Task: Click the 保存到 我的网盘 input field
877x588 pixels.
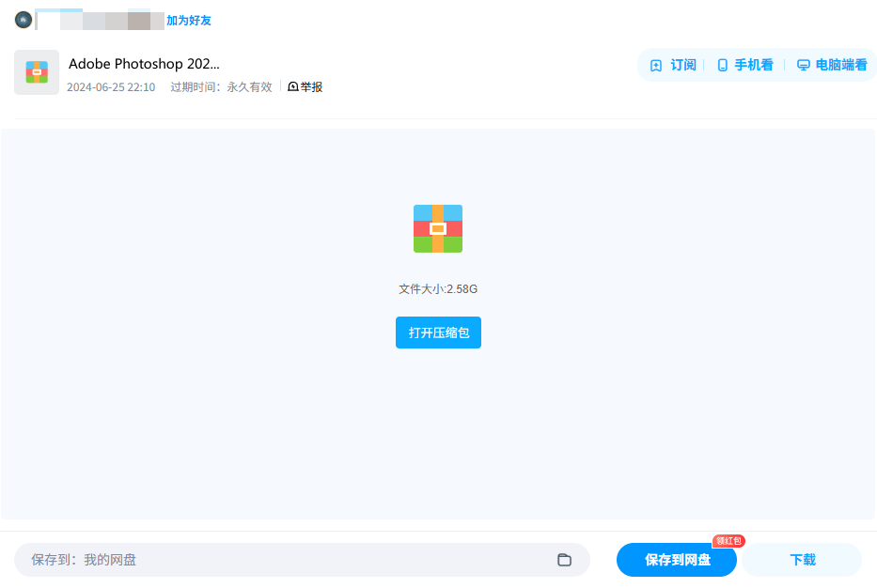Action: pos(282,559)
